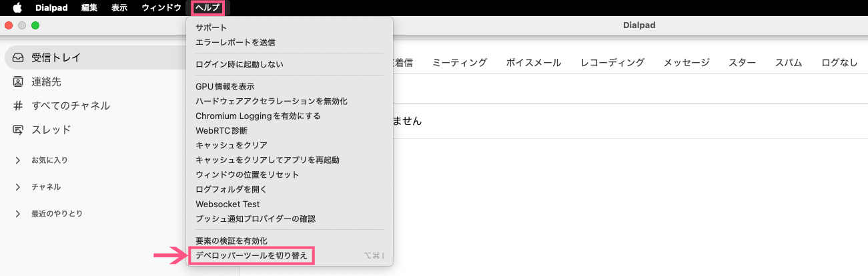The height and width of the screenshot is (276, 868).
Task: Choose GPU 情報を表示 menu entry
Action: click(290, 87)
